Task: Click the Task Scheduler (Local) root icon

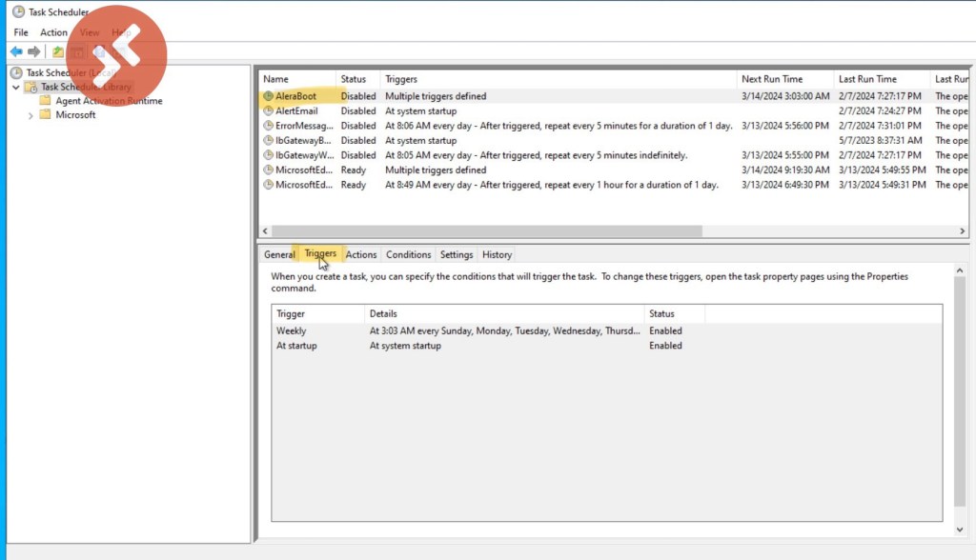Action: 16,72
